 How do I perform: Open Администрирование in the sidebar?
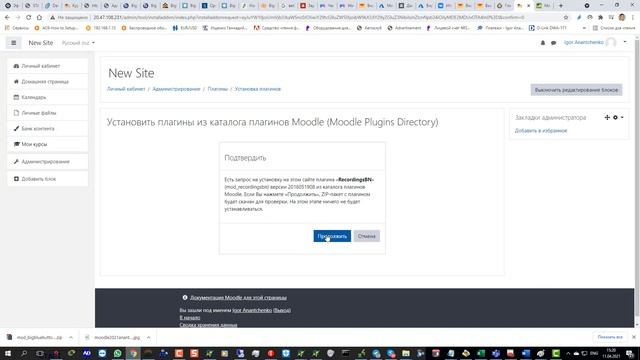pos(48,162)
